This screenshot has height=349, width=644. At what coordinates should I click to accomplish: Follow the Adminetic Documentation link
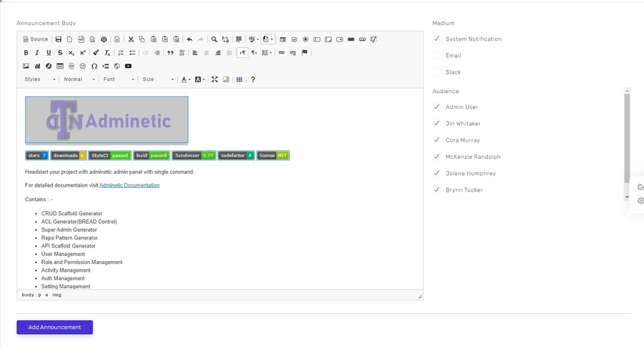pos(130,185)
